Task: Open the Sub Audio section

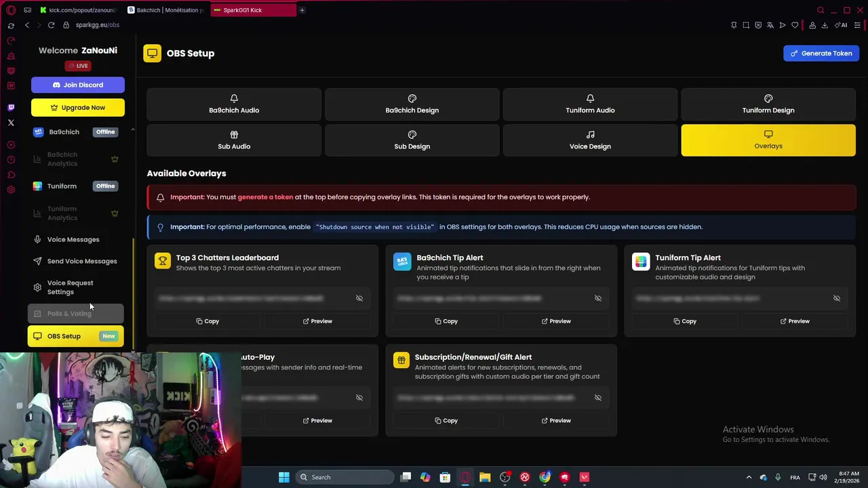Action: (x=234, y=140)
